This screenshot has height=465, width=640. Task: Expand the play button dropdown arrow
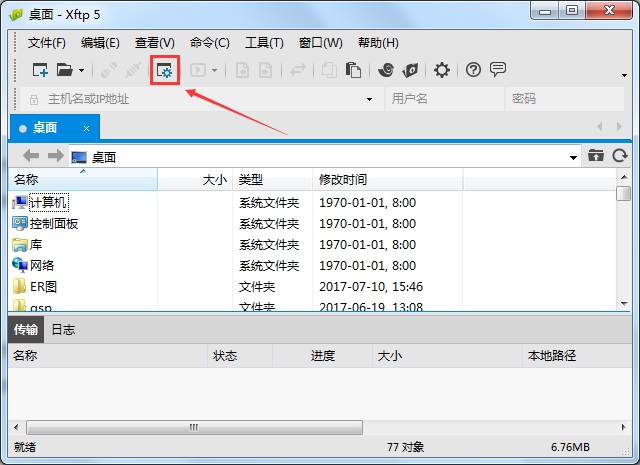tap(214, 71)
